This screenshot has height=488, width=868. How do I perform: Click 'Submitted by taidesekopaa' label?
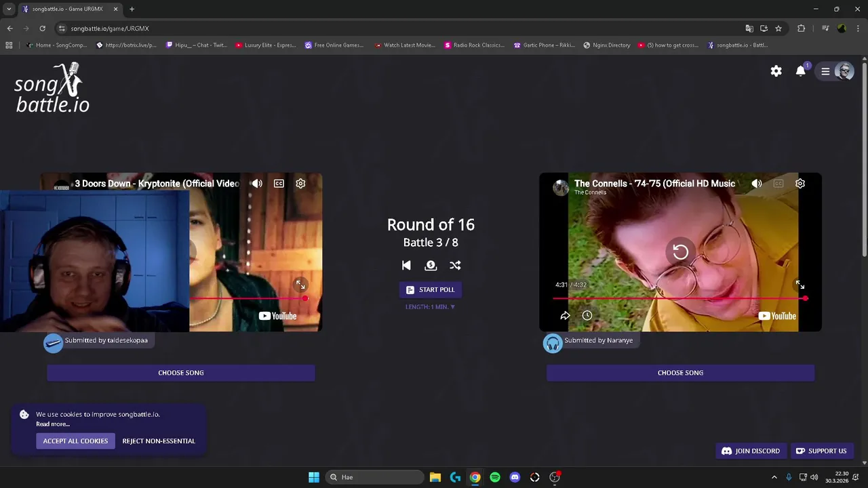tap(106, 340)
